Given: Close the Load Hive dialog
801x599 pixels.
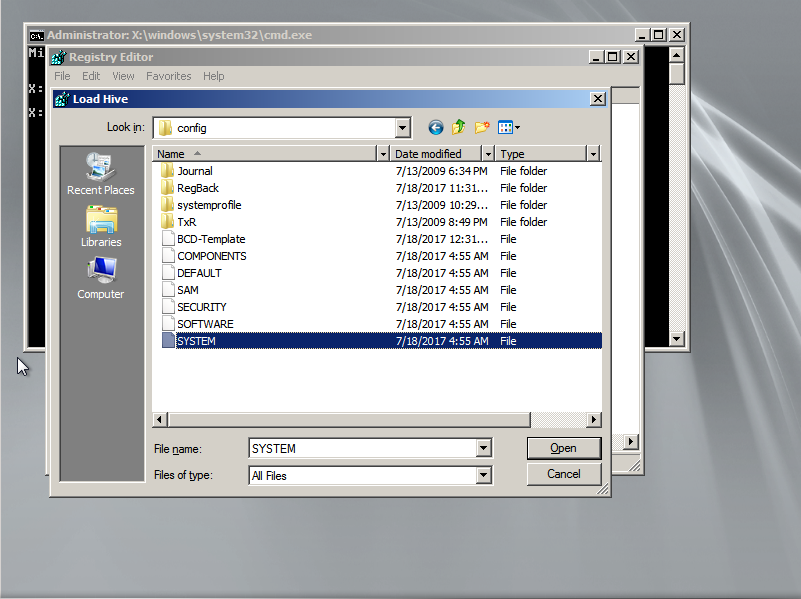Looking at the screenshot, I should (x=598, y=99).
